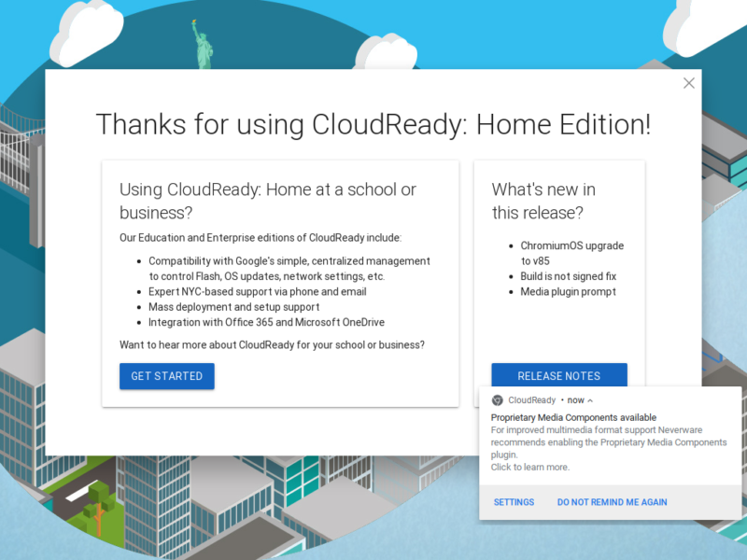Select DO NOT REMIND ME AGAIN
747x560 pixels.
click(612, 501)
